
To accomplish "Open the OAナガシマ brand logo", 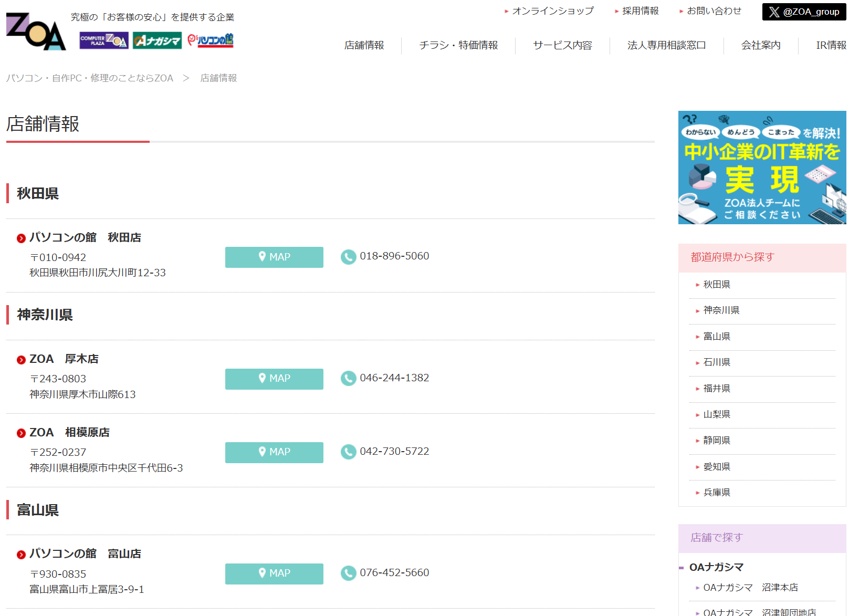I will coord(157,40).
